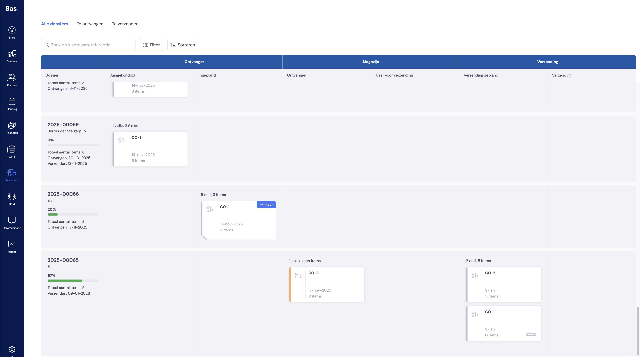Image resolution: width=644 pixels, height=357 pixels.
Task: Click the Magazijn group header
Action: pos(371,62)
